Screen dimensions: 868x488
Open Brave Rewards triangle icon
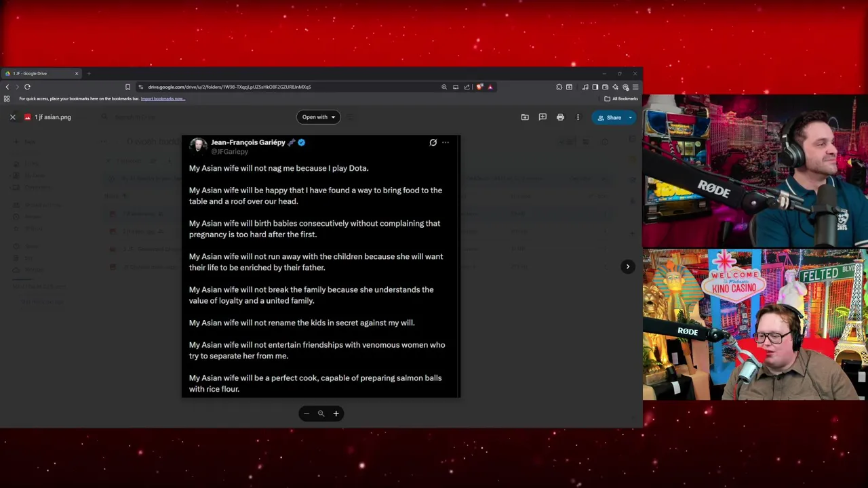[x=490, y=87]
